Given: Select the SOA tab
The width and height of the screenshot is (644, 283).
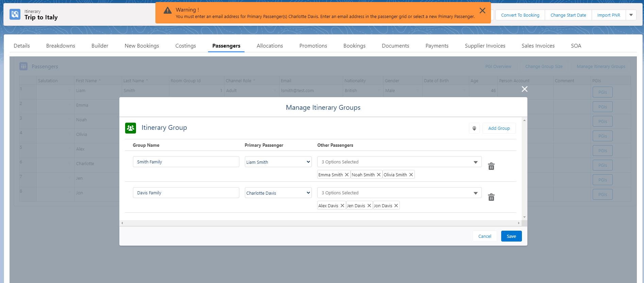Looking at the screenshot, I should (576, 46).
